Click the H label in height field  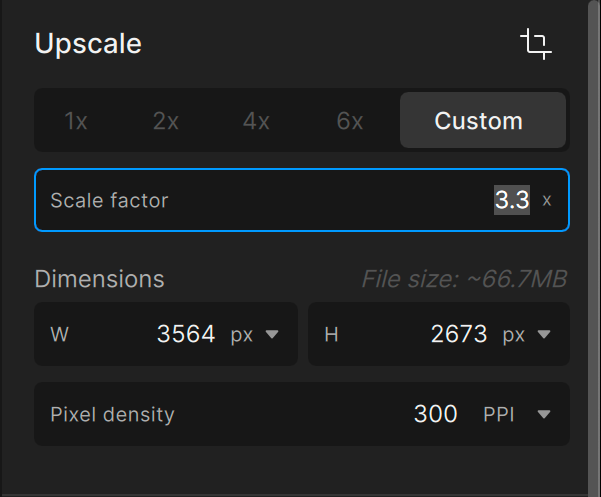tap(332, 334)
